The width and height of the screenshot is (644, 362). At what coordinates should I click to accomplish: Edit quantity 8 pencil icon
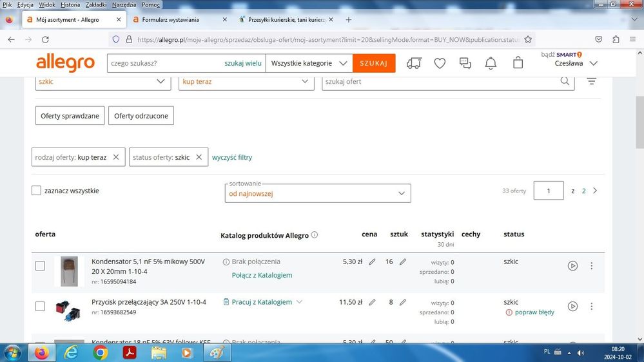(403, 303)
